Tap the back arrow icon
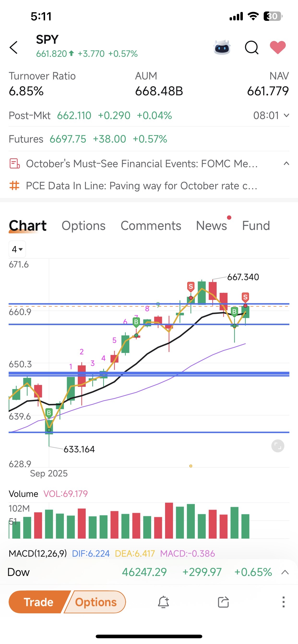The image size is (298, 644). point(14,47)
